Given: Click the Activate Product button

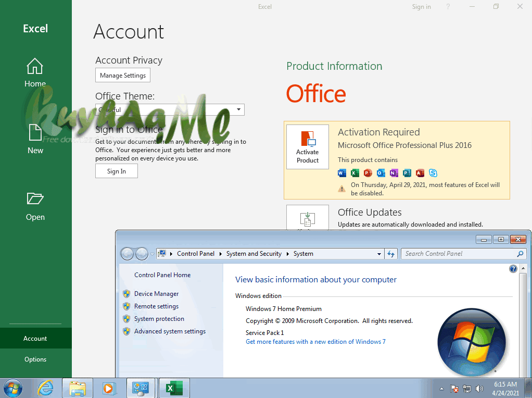Looking at the screenshot, I should (x=308, y=147).
